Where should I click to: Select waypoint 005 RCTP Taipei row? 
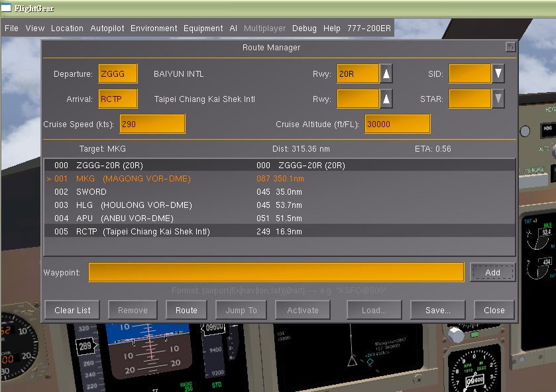coord(280,232)
